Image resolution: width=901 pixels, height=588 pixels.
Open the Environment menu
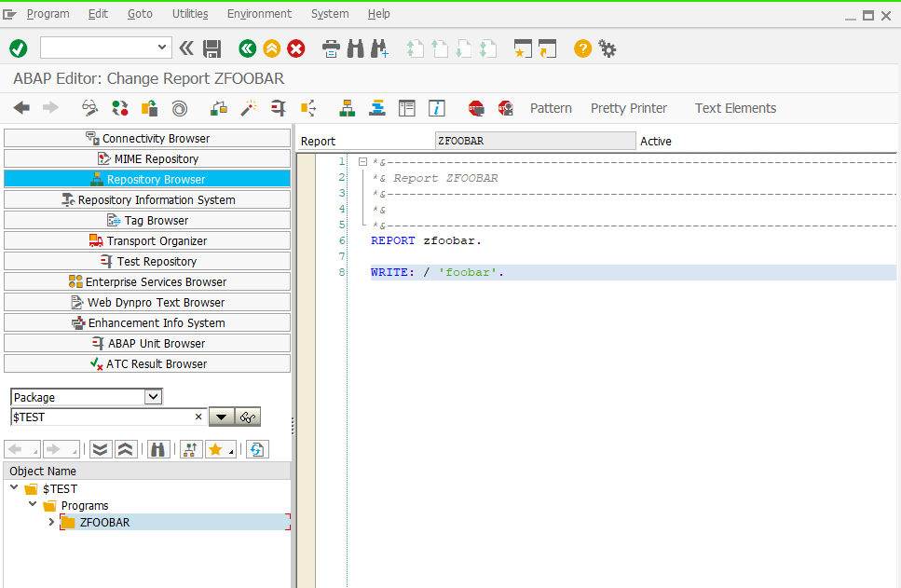[259, 14]
